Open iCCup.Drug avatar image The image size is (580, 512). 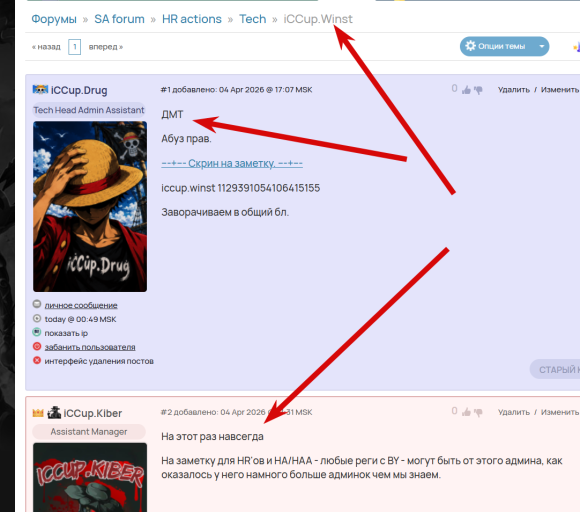coord(90,206)
